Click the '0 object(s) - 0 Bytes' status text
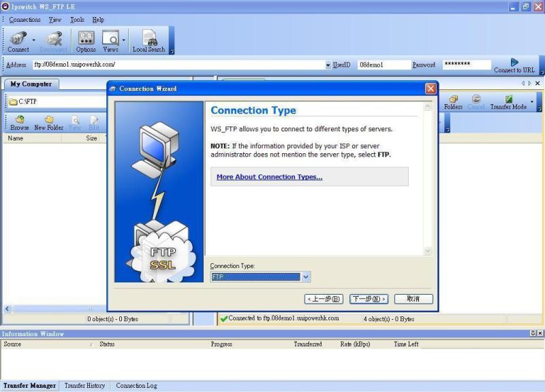 coord(112,318)
